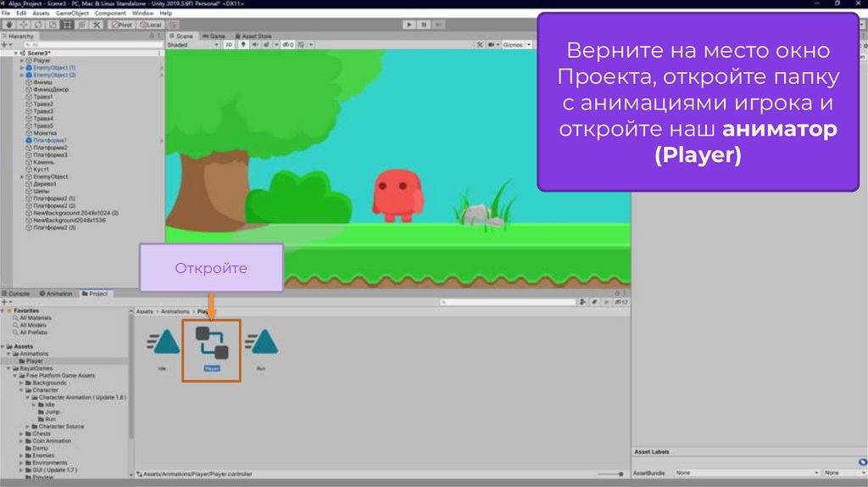Toggle scene audio speaker icon
This screenshot has width=868, height=487.
(x=254, y=44)
